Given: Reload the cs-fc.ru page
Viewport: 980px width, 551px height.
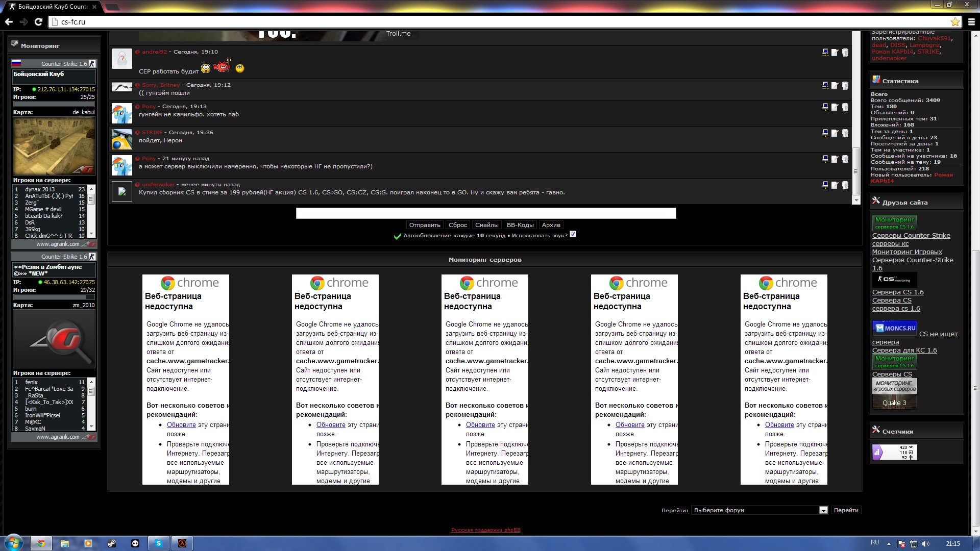Looking at the screenshot, I should pyautogui.click(x=38, y=22).
